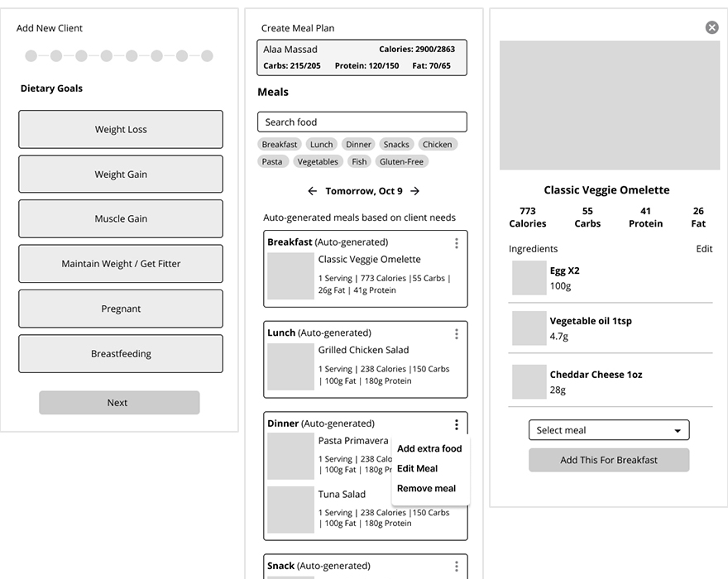Filter by Breakfast chip
This screenshot has height=579, width=728.
pos(280,145)
